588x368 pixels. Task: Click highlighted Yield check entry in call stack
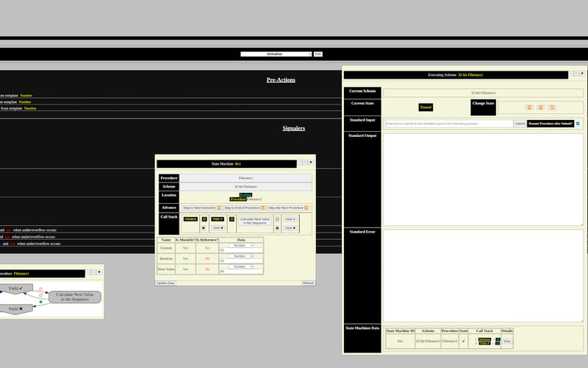click(218, 219)
